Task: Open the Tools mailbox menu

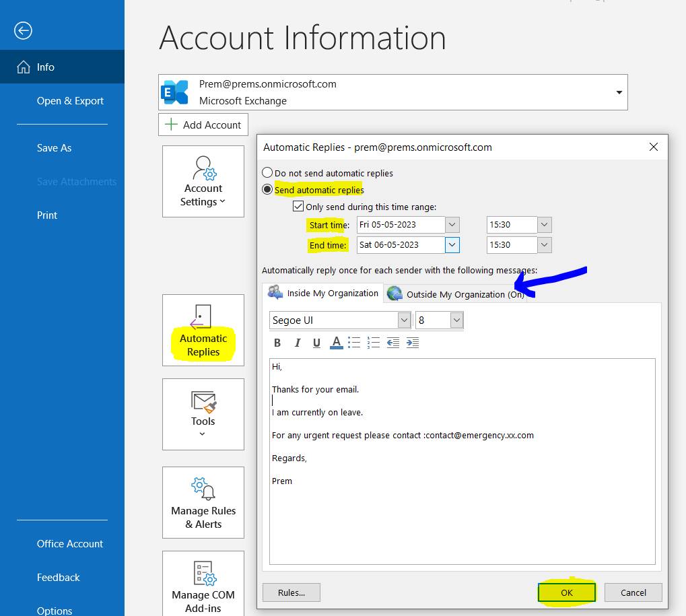Action: pos(203,414)
